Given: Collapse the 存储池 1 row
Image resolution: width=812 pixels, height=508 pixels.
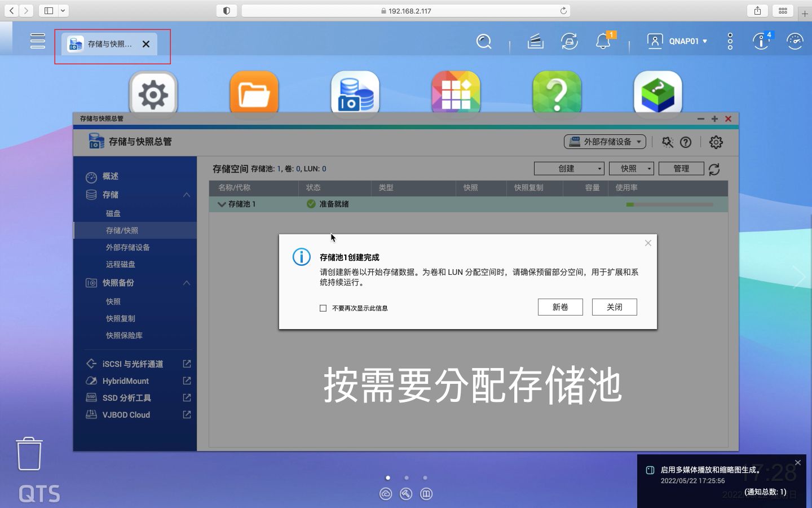Looking at the screenshot, I should click(x=221, y=204).
